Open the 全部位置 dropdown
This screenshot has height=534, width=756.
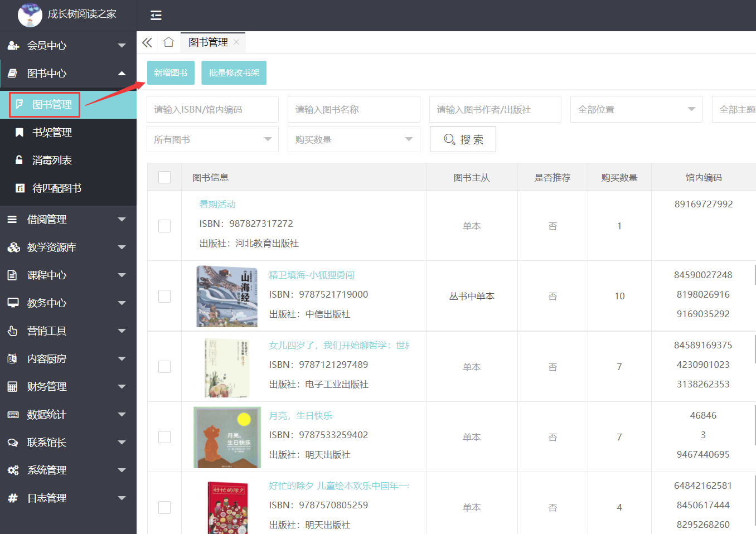636,109
